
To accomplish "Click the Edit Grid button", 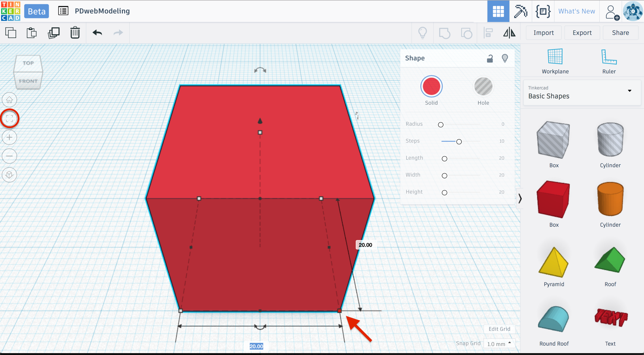I will [x=499, y=329].
